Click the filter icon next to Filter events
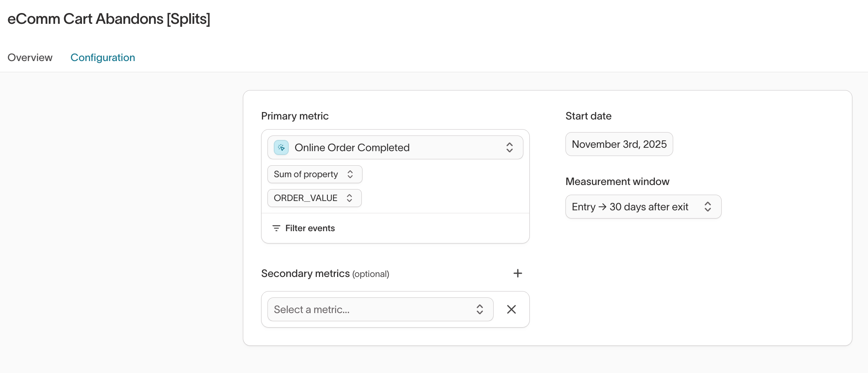This screenshot has height=373, width=868. tap(276, 228)
